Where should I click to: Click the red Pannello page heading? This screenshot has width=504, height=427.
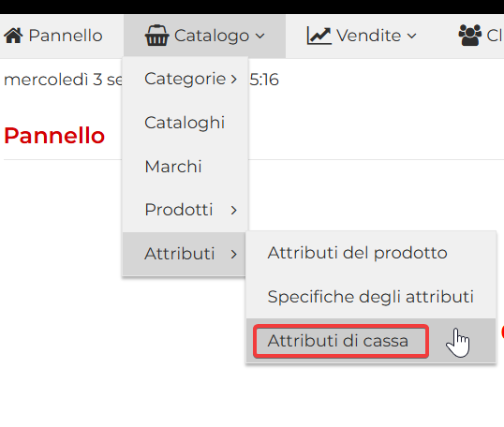pyautogui.click(x=54, y=135)
